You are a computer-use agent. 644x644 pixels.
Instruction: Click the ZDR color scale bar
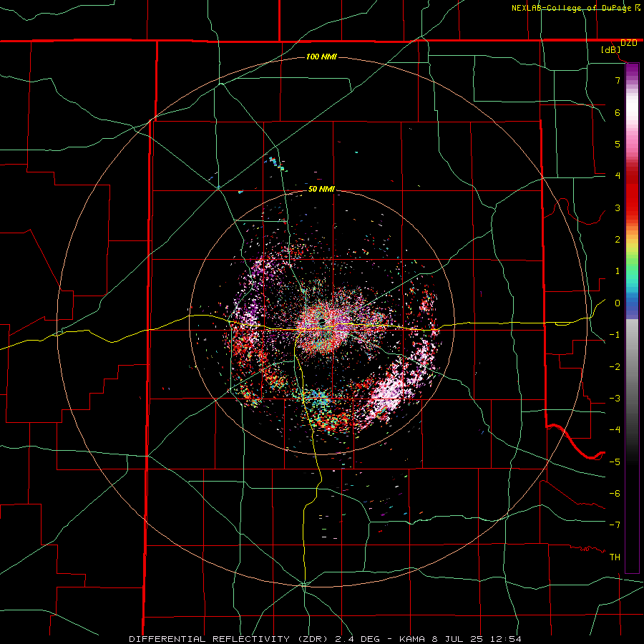pos(632,318)
